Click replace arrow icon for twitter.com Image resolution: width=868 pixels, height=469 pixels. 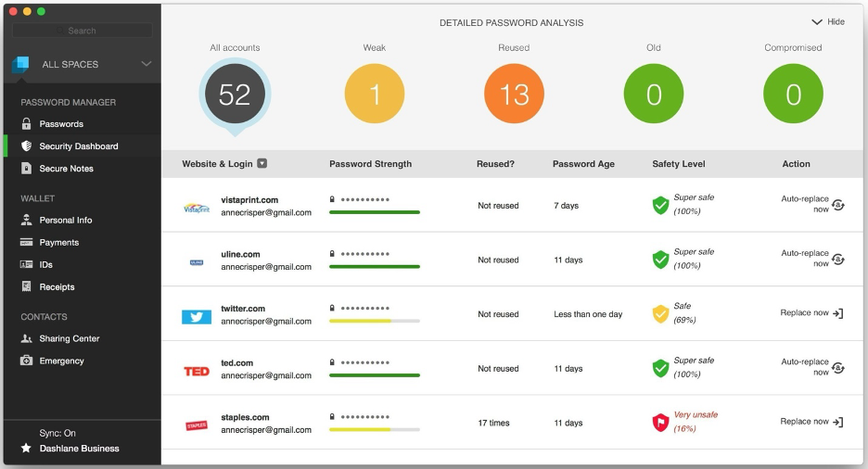[838, 313]
